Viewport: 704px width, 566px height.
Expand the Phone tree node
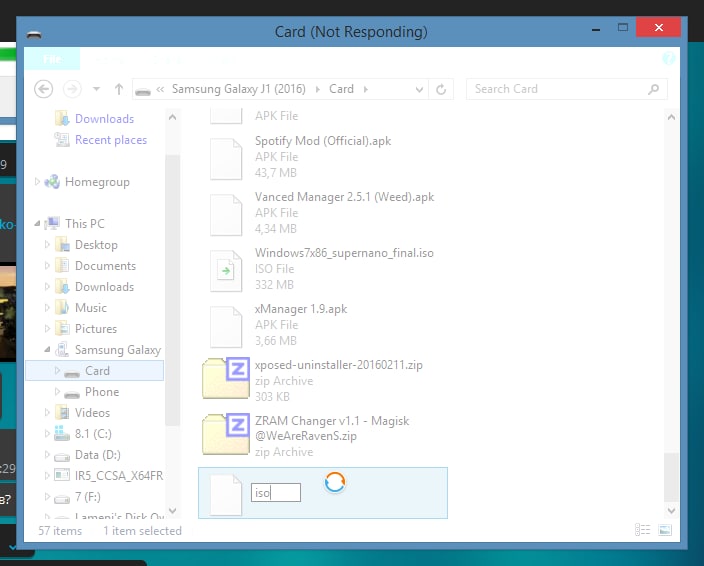click(x=57, y=392)
